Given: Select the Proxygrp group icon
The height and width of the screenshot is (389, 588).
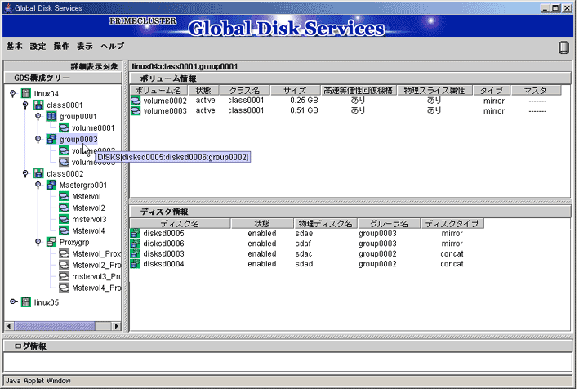Looking at the screenshot, I should pyautogui.click(x=51, y=242).
